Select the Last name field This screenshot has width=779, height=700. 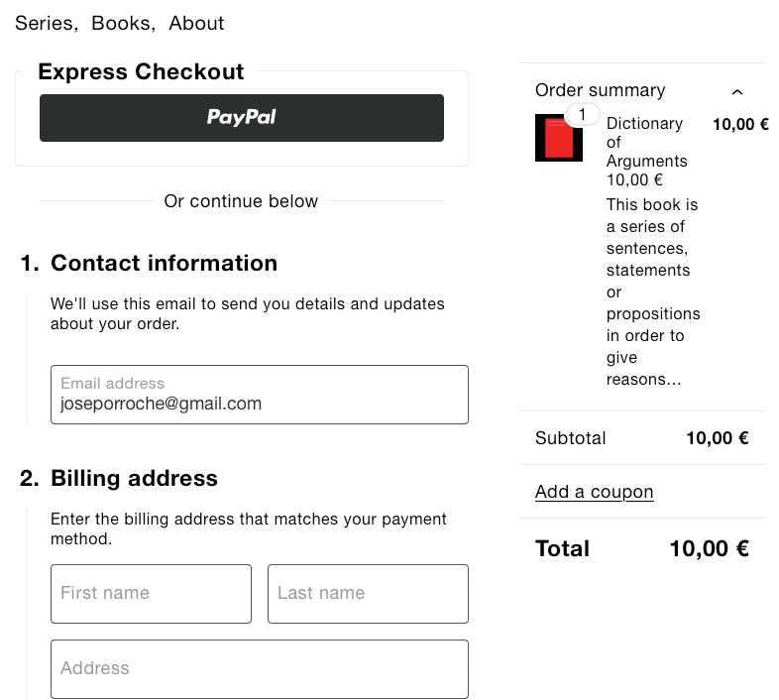(x=368, y=594)
